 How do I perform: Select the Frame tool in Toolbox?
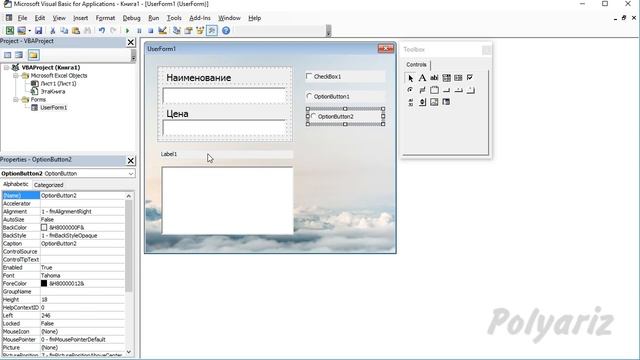coord(434,90)
